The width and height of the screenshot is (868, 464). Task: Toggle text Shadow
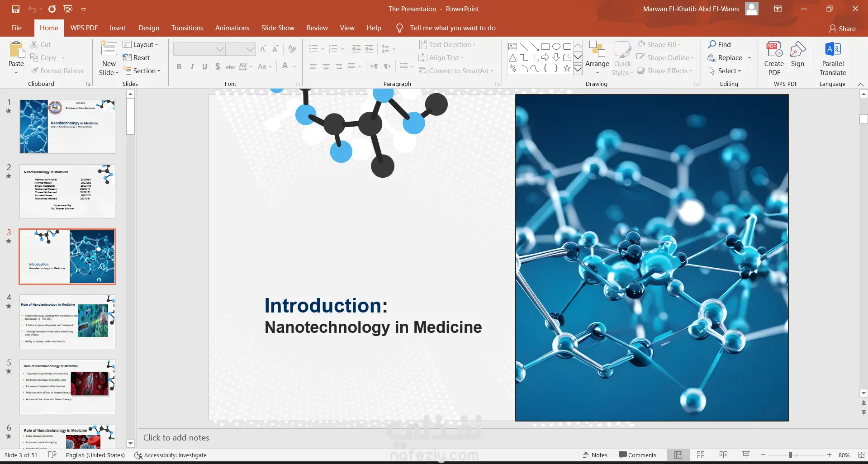(218, 66)
